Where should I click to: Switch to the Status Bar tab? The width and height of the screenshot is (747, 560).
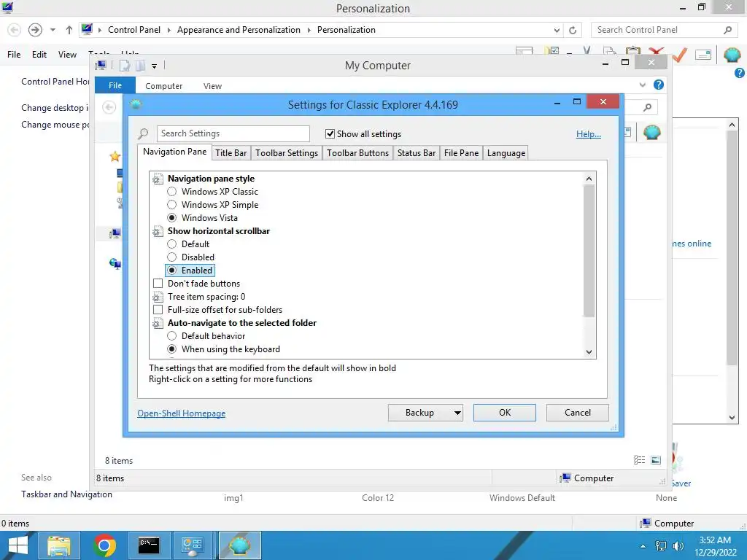click(x=417, y=153)
